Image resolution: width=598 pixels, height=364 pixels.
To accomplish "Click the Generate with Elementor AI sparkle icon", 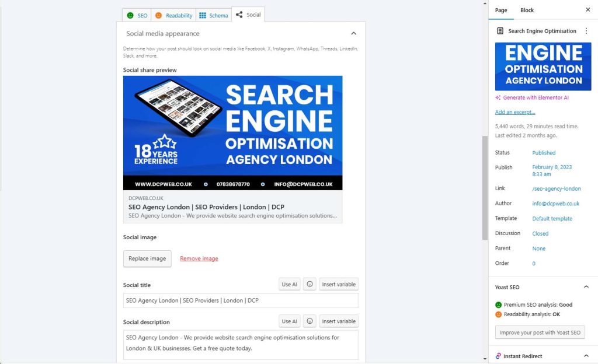I will click(x=498, y=97).
